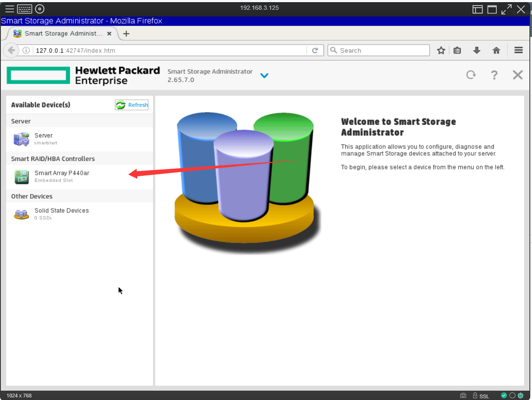Click the '0 SSDs' subtitle text
The image size is (532, 400).
tap(43, 218)
